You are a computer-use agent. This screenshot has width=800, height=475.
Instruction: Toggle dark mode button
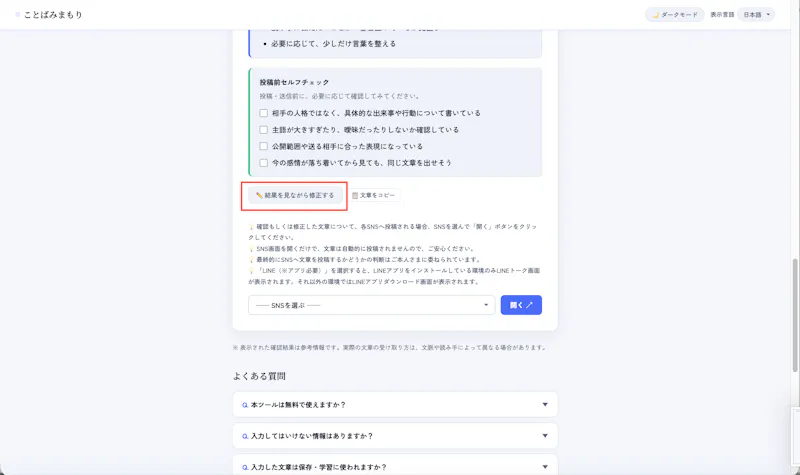674,15
